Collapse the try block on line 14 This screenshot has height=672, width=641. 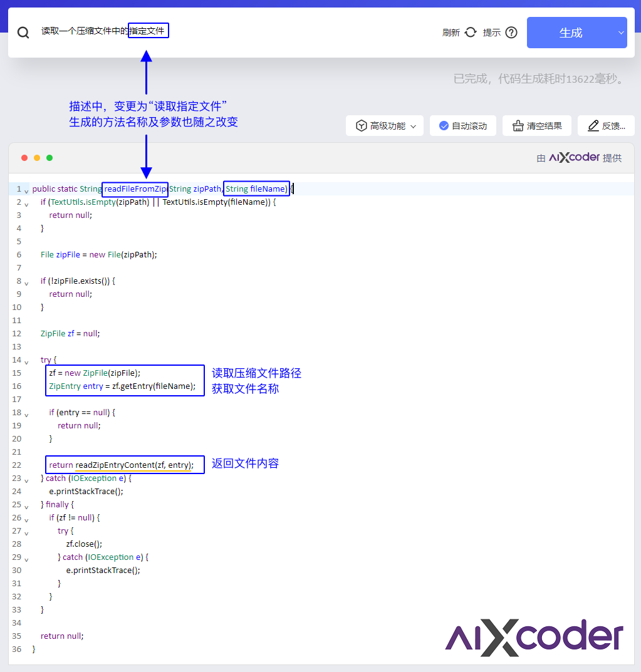[x=26, y=362]
